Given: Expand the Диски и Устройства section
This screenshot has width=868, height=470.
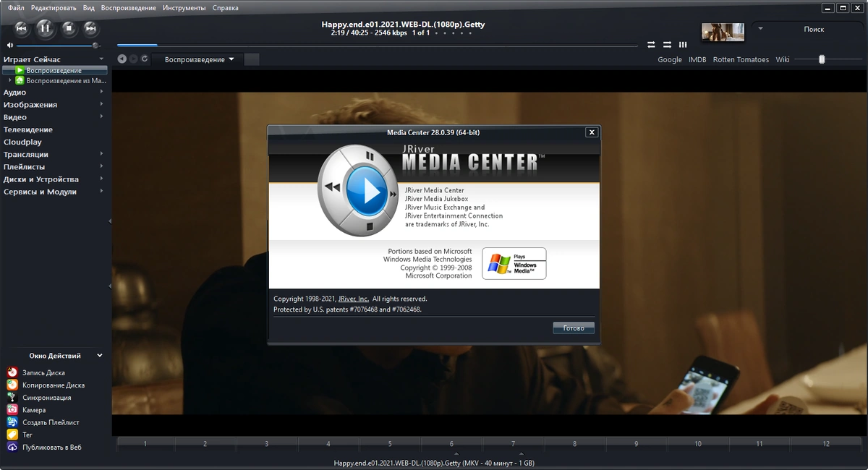Looking at the screenshot, I should tap(101, 179).
